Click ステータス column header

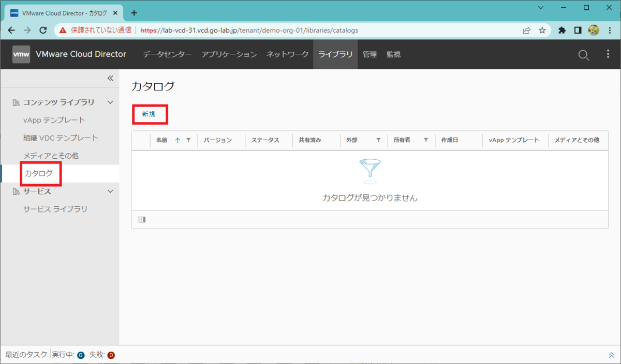(265, 140)
